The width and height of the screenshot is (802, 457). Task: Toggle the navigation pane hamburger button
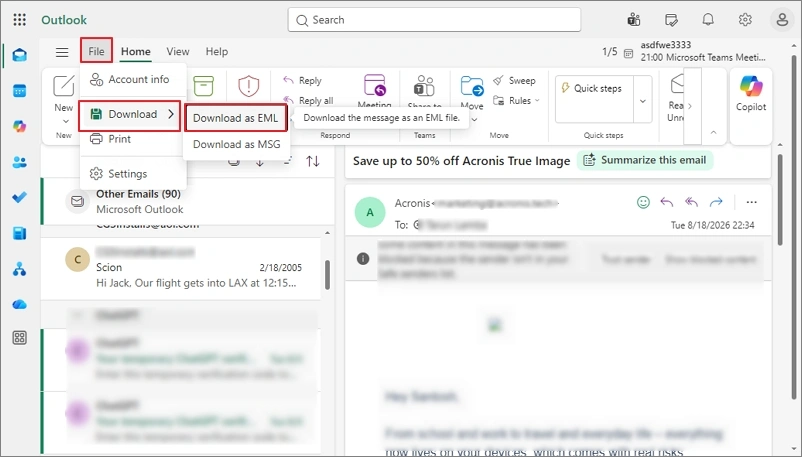62,52
